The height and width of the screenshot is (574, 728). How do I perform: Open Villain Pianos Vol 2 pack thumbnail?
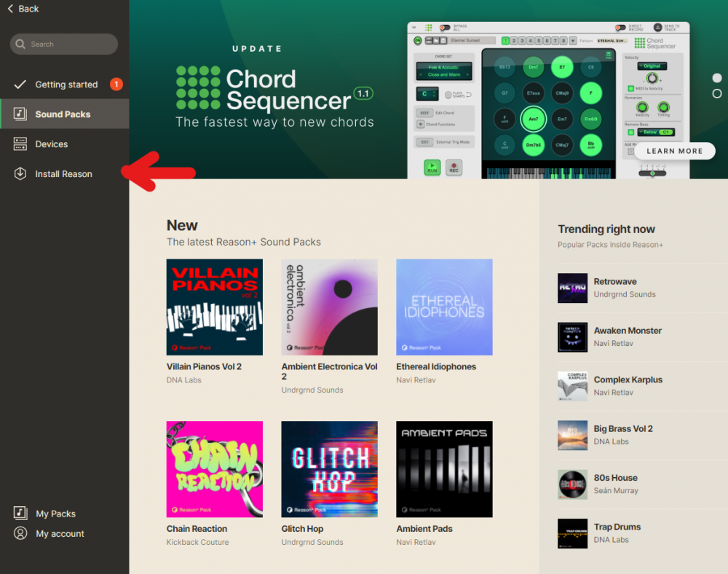click(x=215, y=307)
